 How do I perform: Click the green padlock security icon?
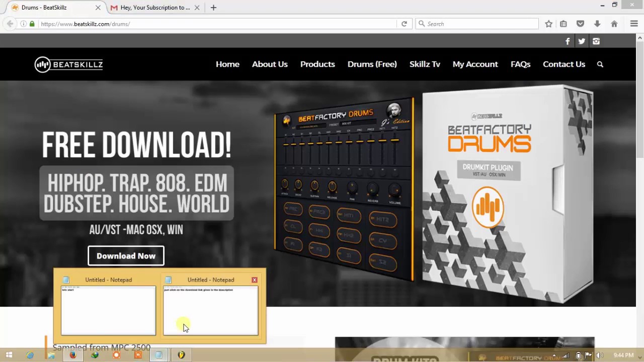[x=32, y=24]
